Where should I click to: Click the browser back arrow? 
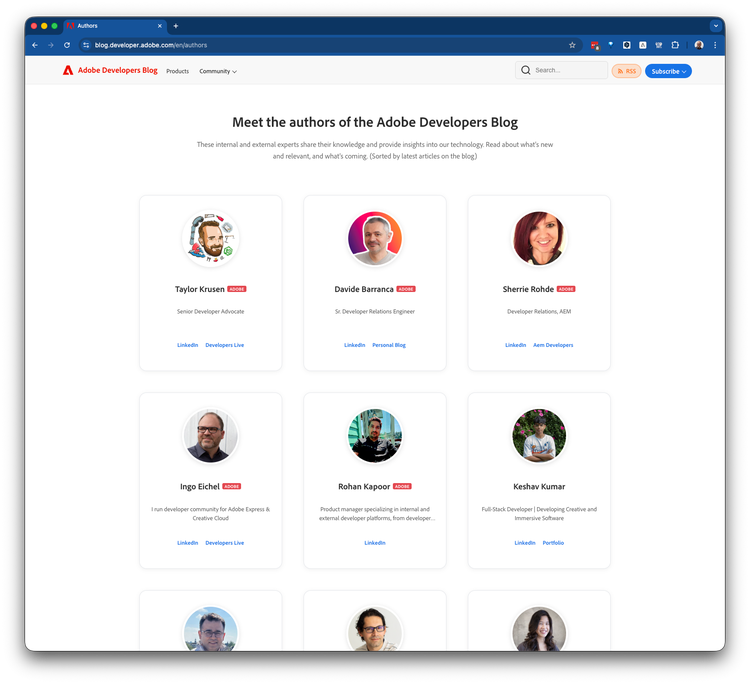coord(35,45)
